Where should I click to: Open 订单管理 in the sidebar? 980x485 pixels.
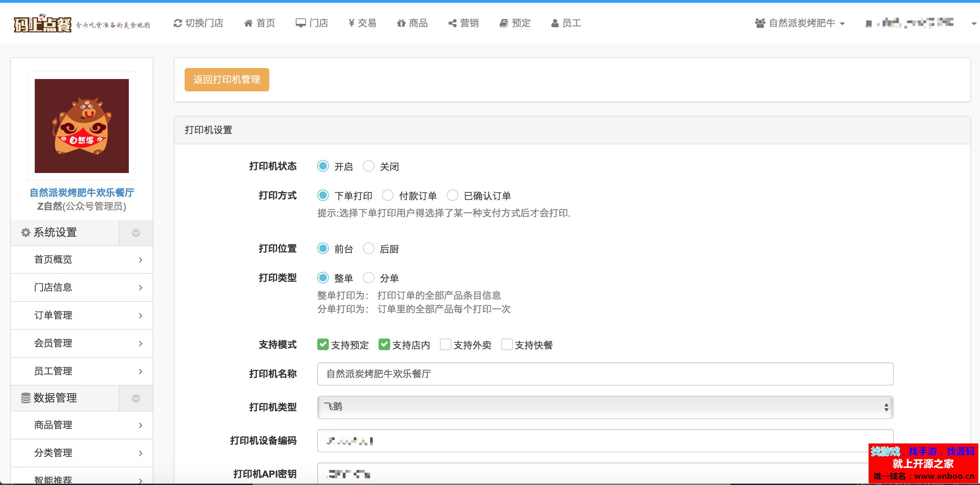(x=82, y=316)
